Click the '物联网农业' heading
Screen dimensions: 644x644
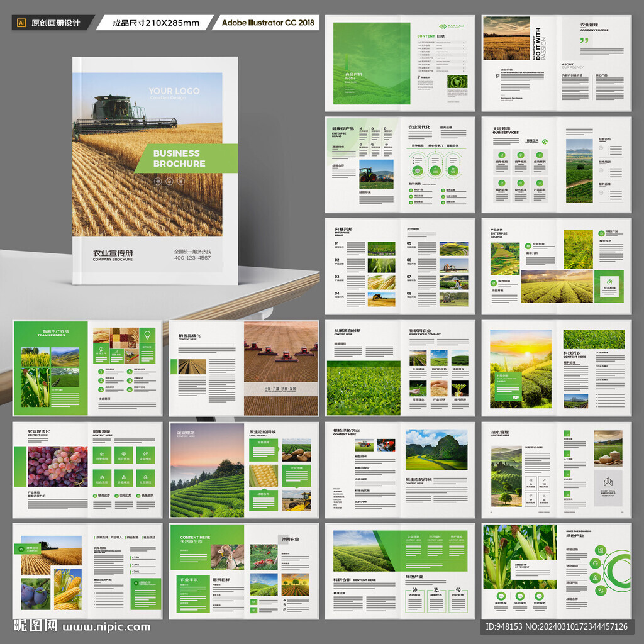419,330
